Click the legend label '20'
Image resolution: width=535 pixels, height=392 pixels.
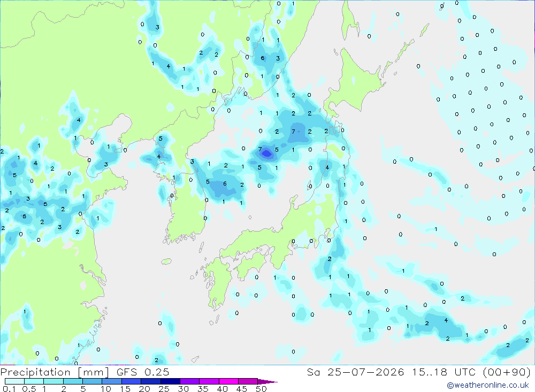pyautogui.click(x=144, y=389)
